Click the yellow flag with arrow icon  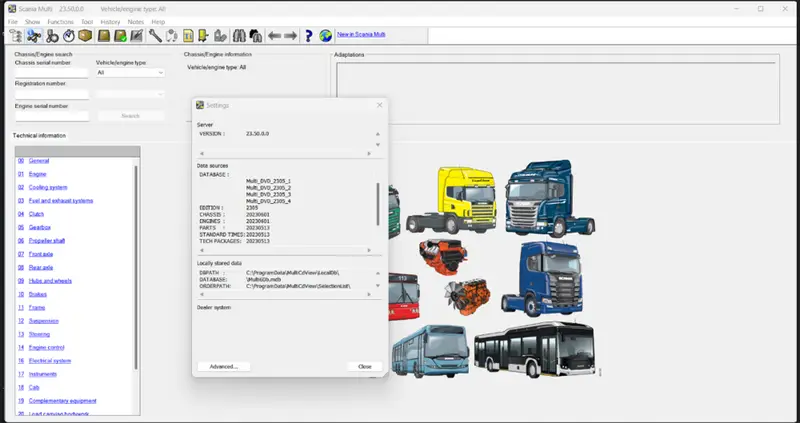point(204,36)
